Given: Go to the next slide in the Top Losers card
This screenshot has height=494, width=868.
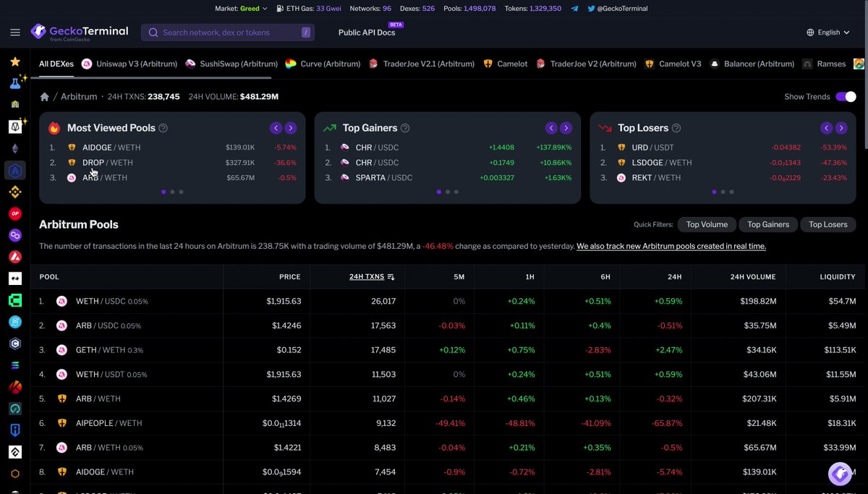Looking at the screenshot, I should (841, 128).
